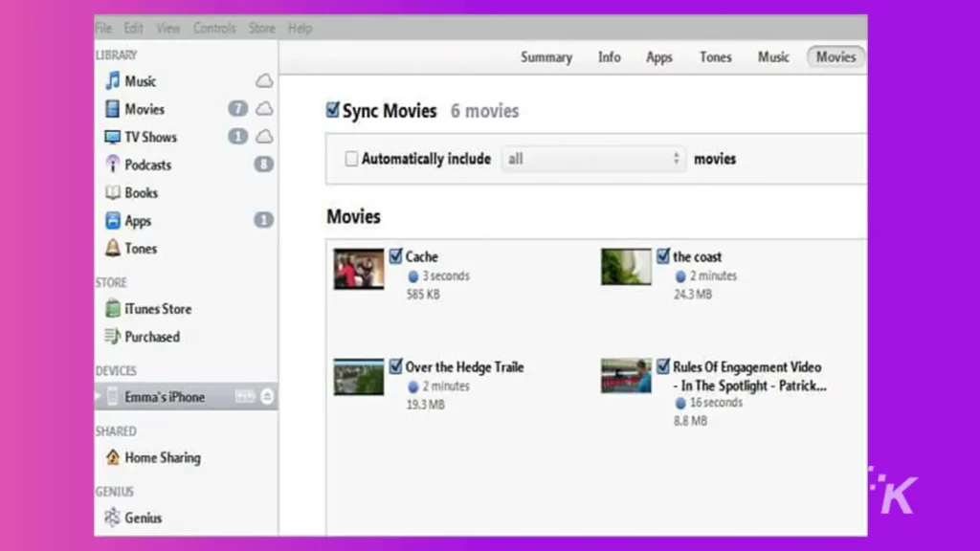This screenshot has width=980, height=551.
Task: Open the Controls menu
Action: click(214, 28)
